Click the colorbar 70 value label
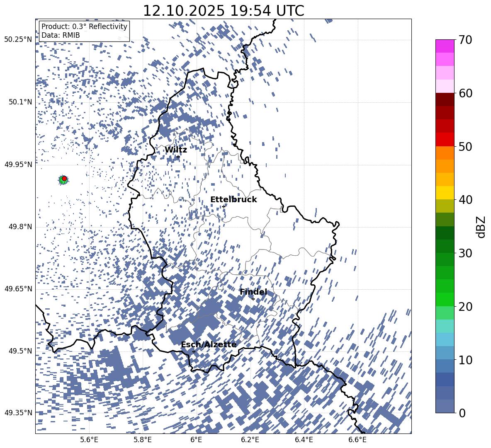The height and width of the screenshot is (448, 491). tap(465, 40)
